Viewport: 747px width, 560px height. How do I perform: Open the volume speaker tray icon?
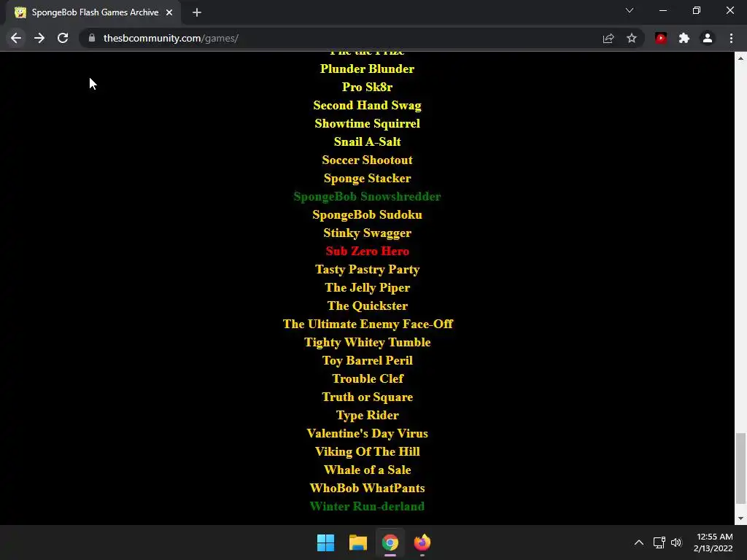pos(676,542)
